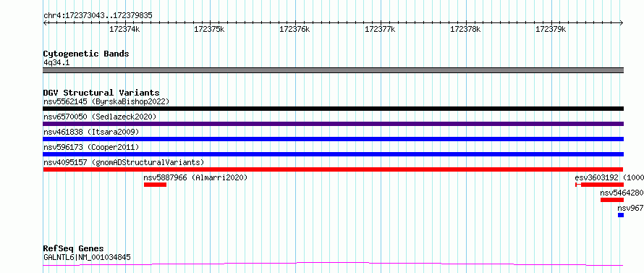Open the nsv5562145 (ByrskaBishop2022) label
Image resolution: width=644 pixels, height=273 pixels.
pyautogui.click(x=106, y=101)
